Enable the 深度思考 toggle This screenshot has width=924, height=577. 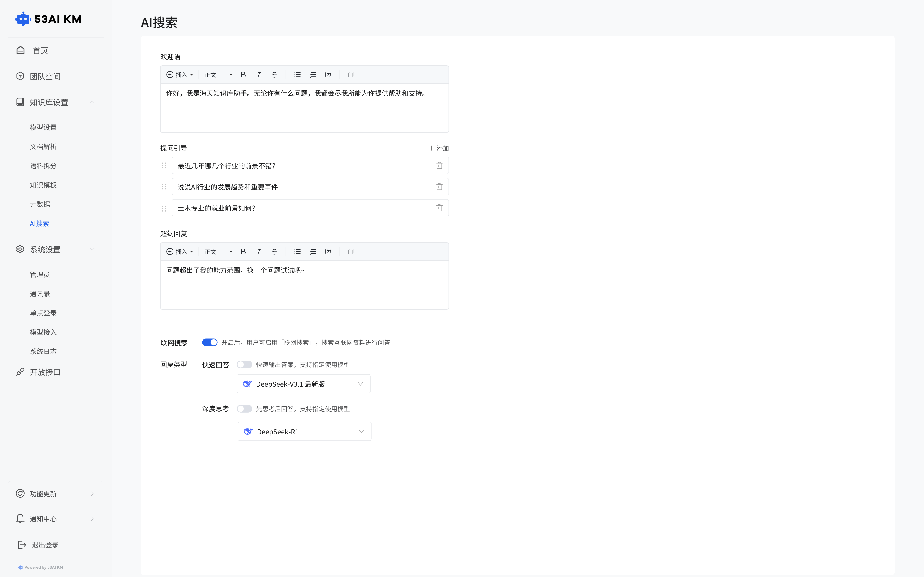[244, 409]
